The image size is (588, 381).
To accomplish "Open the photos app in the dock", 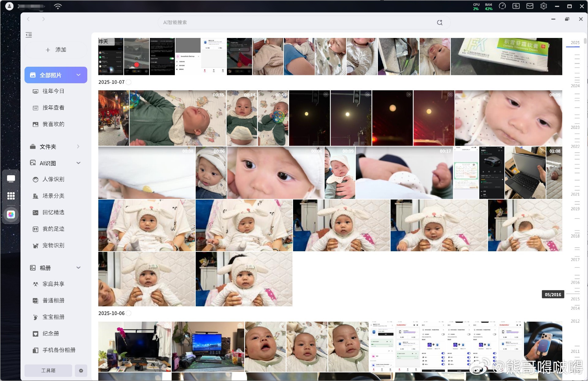I will (11, 215).
